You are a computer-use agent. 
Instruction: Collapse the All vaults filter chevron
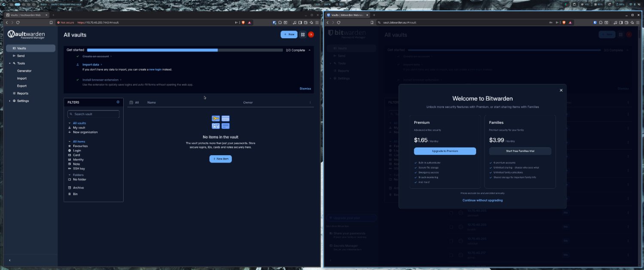70,123
